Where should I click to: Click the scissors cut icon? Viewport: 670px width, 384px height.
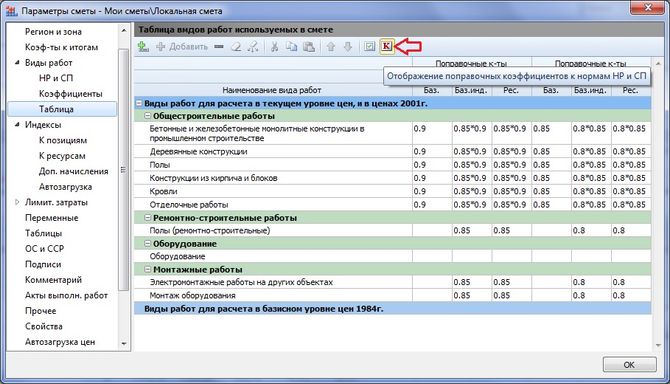click(x=274, y=47)
